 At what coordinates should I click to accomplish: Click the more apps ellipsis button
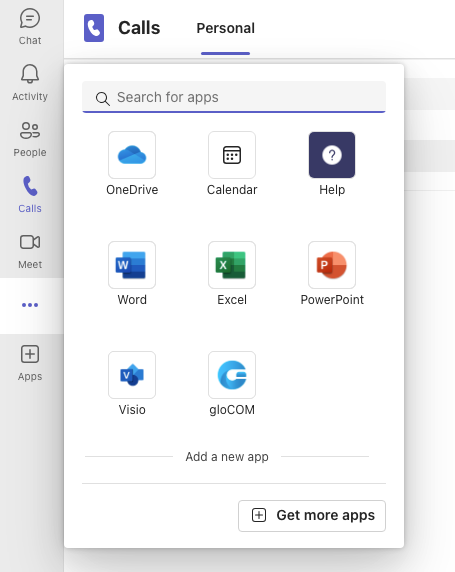point(30,305)
